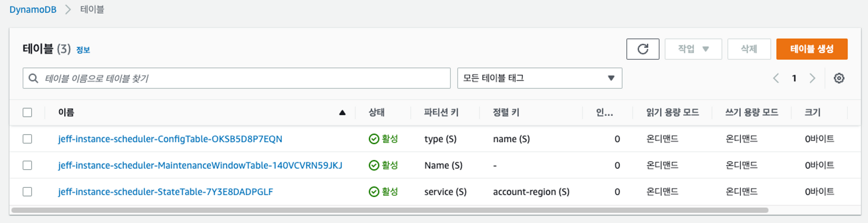868x223 pixels.
Task: Click the 상태 column header
Action: (376, 112)
